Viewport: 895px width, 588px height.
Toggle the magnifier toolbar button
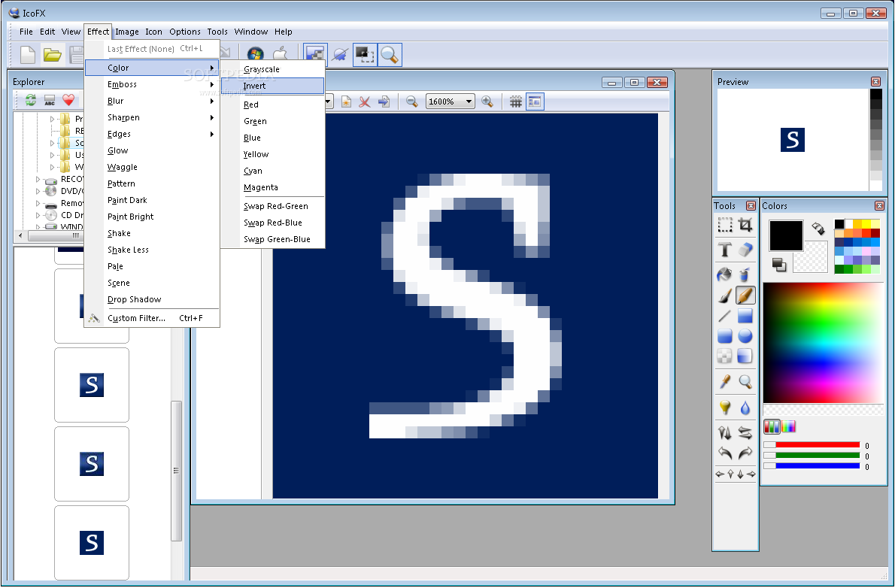[x=390, y=55]
